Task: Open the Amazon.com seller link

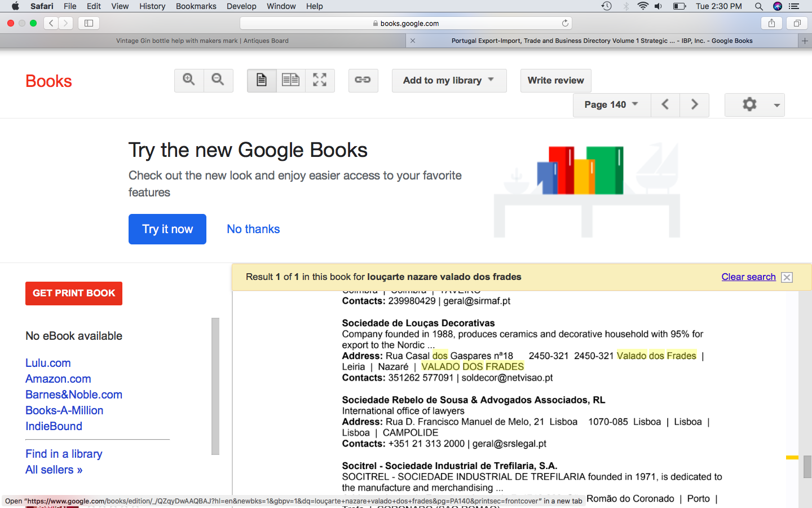Action: pyautogui.click(x=58, y=379)
